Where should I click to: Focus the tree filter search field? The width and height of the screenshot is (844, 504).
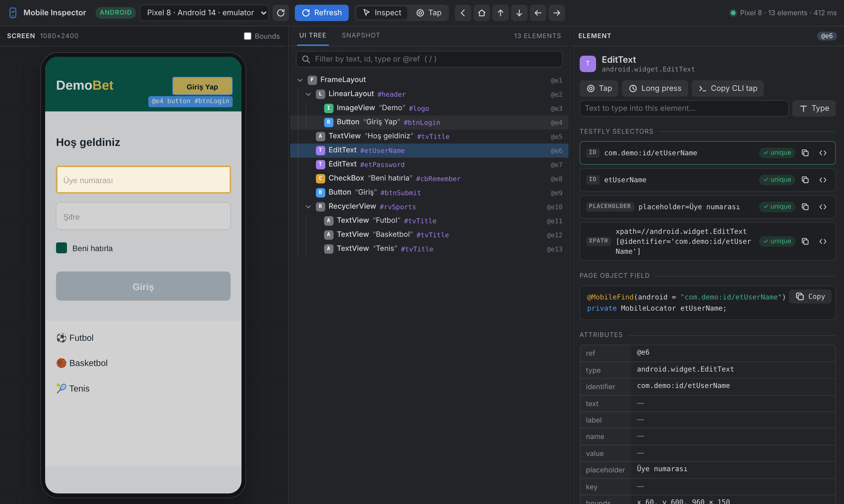coord(429,59)
